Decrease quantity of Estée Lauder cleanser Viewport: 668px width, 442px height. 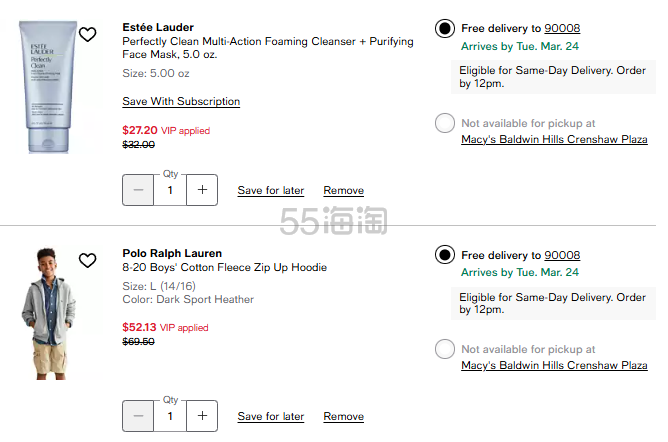coord(138,190)
